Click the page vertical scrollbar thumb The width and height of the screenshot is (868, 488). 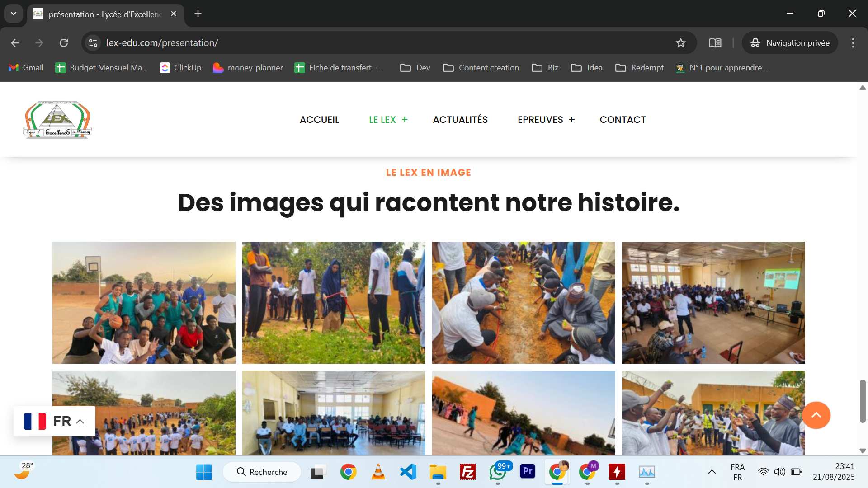863,401
